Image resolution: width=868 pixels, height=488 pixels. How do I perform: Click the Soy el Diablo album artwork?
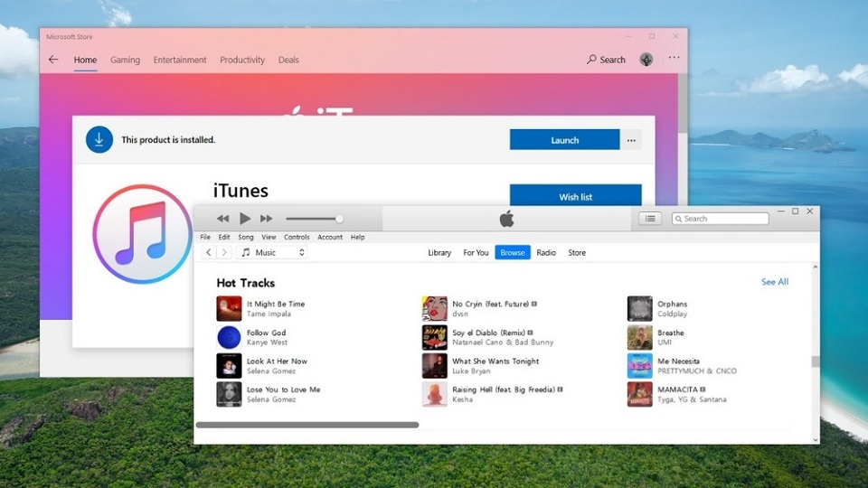tap(435, 337)
